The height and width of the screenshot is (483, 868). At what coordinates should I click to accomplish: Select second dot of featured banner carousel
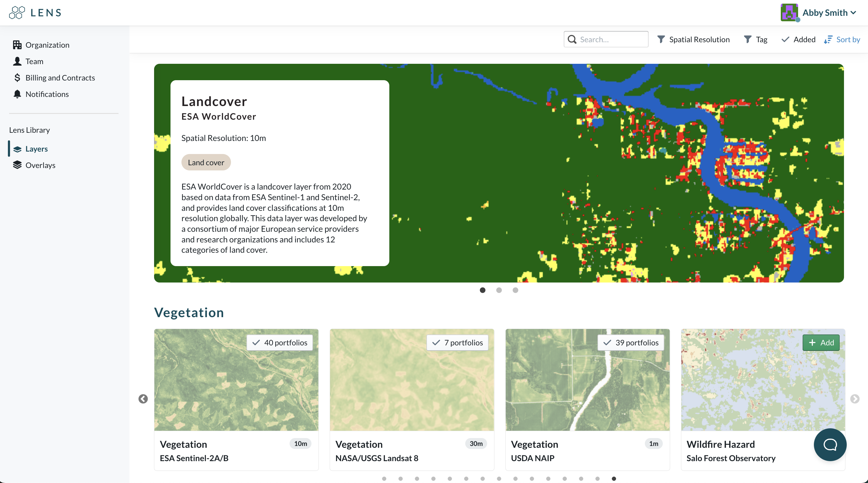(x=499, y=290)
